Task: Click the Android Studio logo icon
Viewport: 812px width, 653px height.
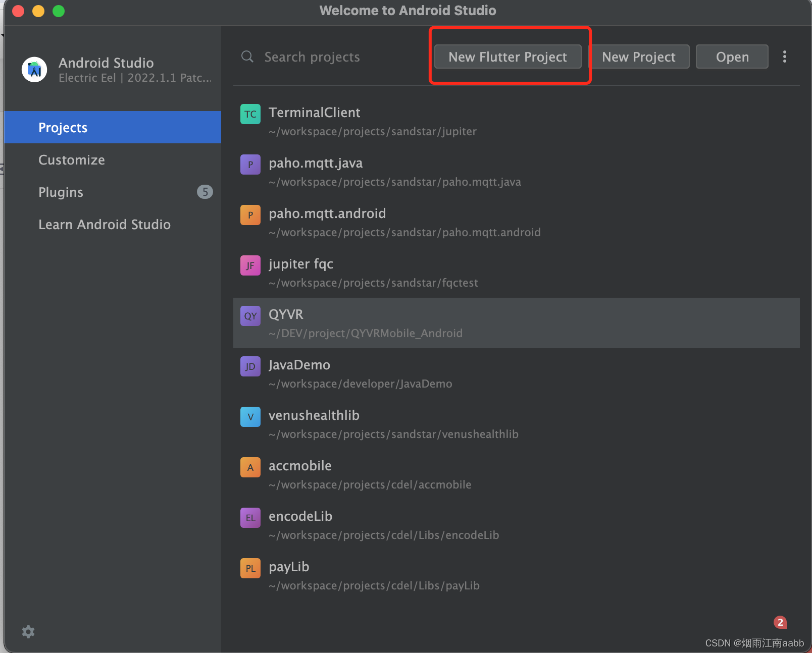Action: pos(34,69)
